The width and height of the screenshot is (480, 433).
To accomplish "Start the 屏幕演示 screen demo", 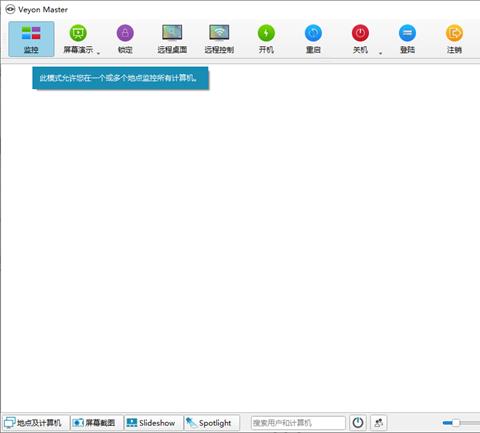I will [x=78, y=39].
